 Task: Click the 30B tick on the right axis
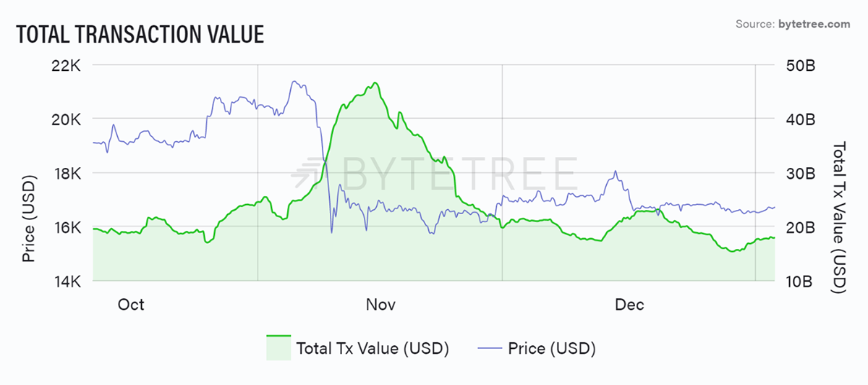(x=801, y=174)
